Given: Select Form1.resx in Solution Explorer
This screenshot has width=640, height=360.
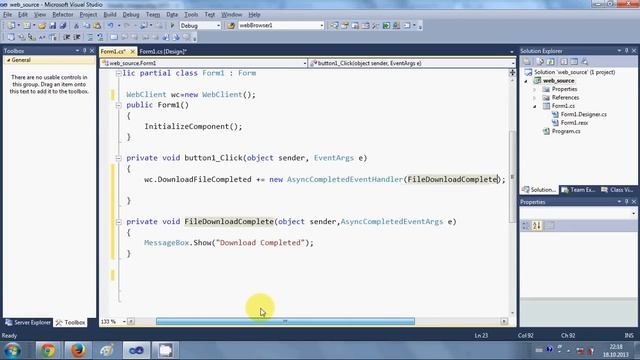Looking at the screenshot, I should (574, 123).
